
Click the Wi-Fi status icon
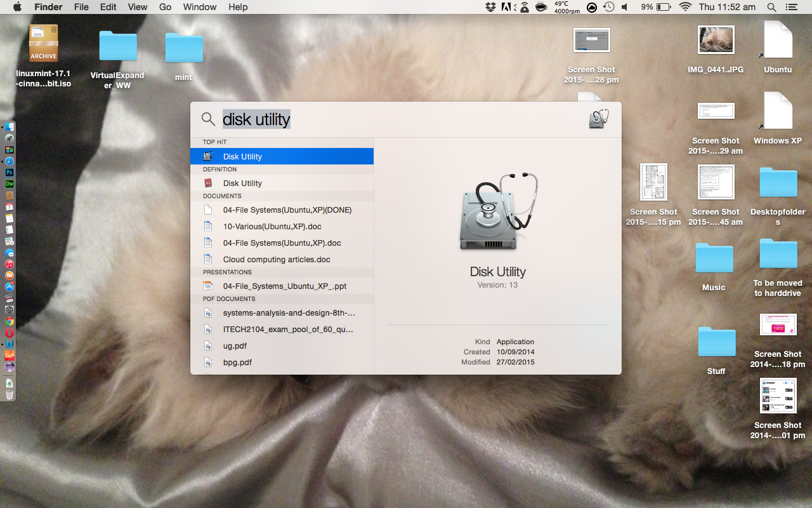[x=685, y=7]
